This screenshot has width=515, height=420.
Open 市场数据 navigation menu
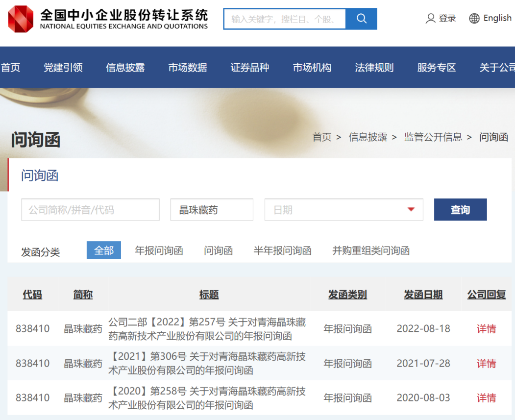click(188, 67)
